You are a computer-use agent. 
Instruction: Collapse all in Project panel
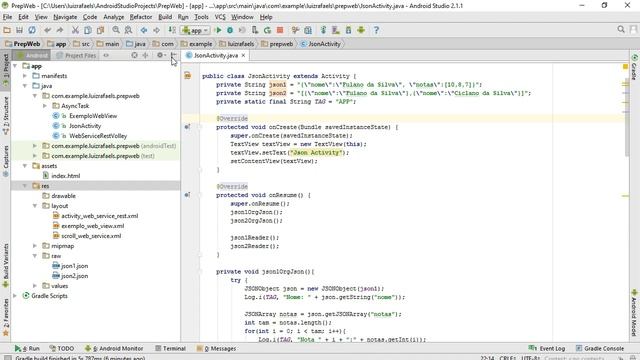(x=145, y=55)
